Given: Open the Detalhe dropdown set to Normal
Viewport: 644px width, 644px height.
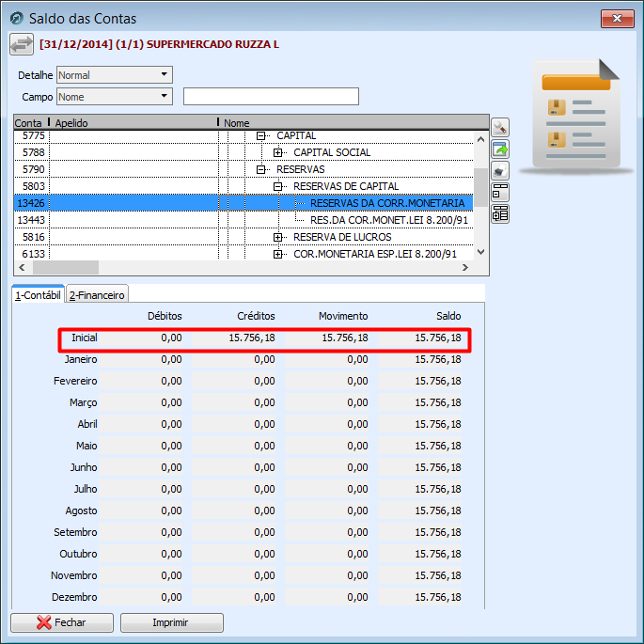Looking at the screenshot, I should [114, 75].
